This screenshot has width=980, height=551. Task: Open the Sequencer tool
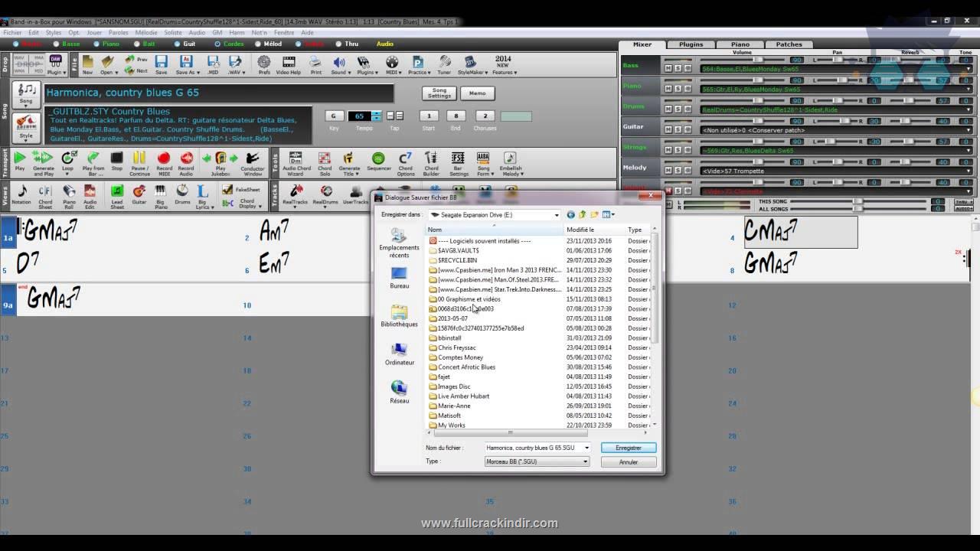[x=379, y=161]
